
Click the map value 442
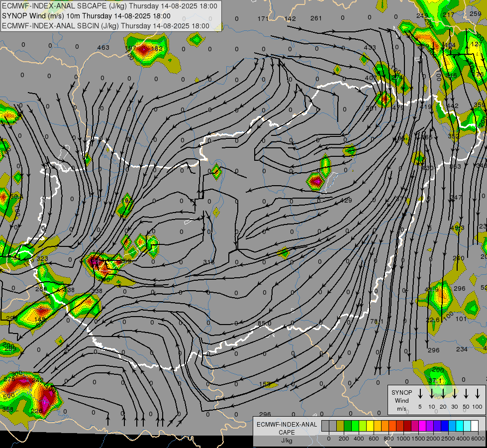point(453,106)
